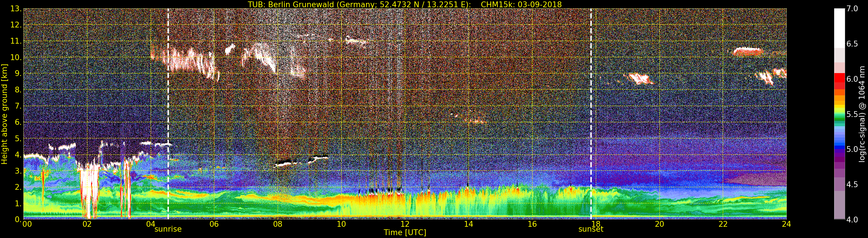Click the '22' tick on the time axis
868x238 pixels.
723,224
